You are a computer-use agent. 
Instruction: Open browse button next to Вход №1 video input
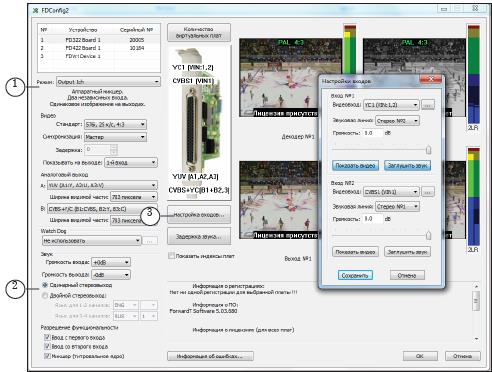click(428, 105)
